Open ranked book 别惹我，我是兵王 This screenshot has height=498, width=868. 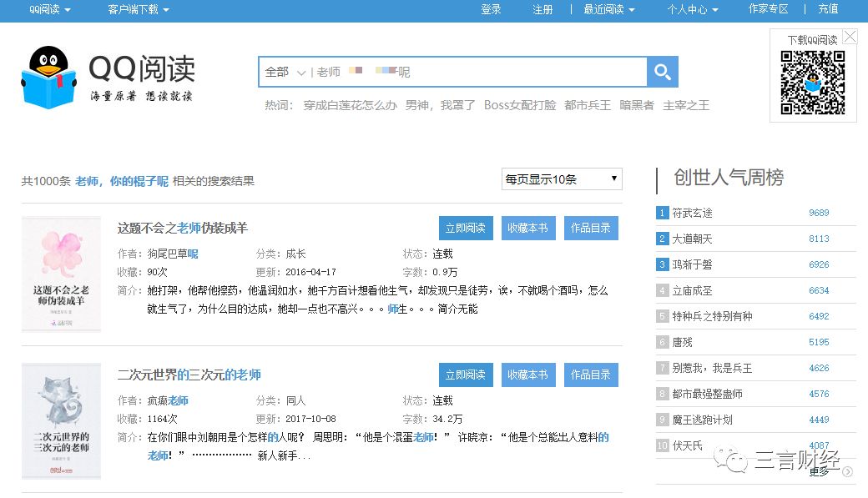coord(712,368)
